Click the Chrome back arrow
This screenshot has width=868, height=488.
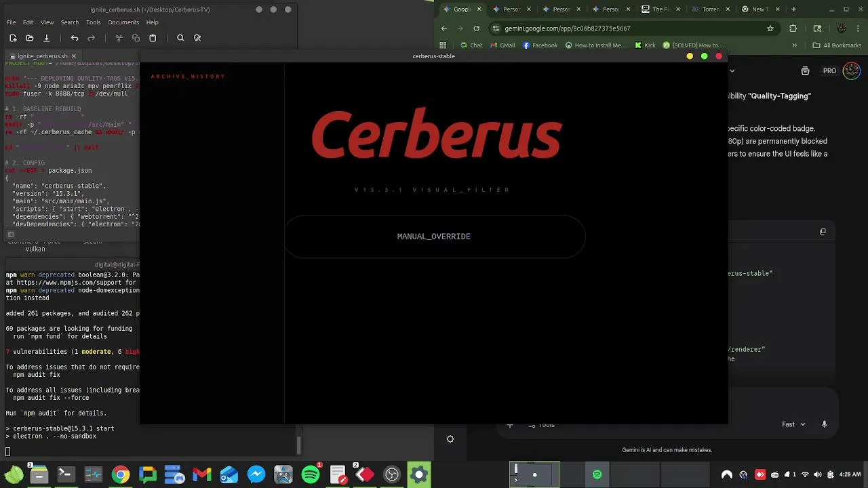(444, 28)
